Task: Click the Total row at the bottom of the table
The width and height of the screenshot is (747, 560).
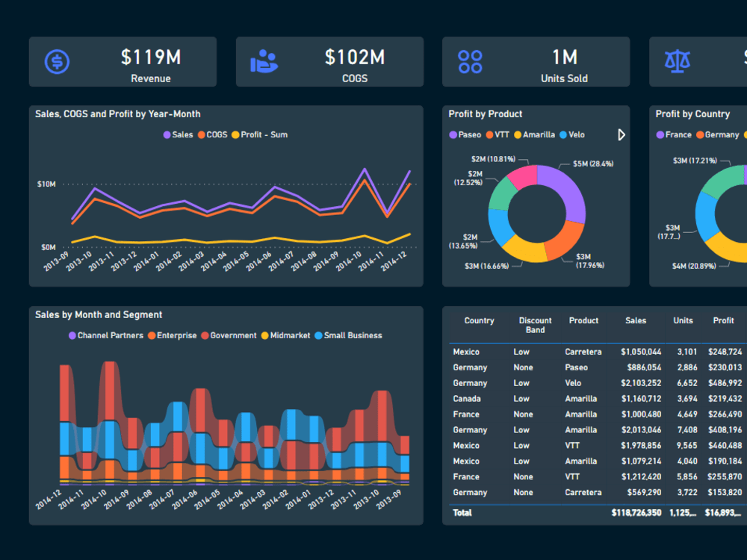Action: [x=523, y=513]
